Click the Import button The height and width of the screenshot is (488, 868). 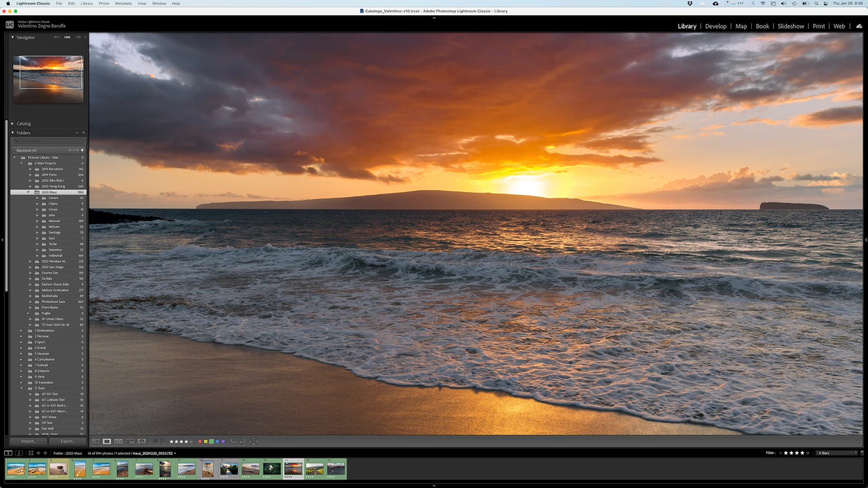point(28,441)
